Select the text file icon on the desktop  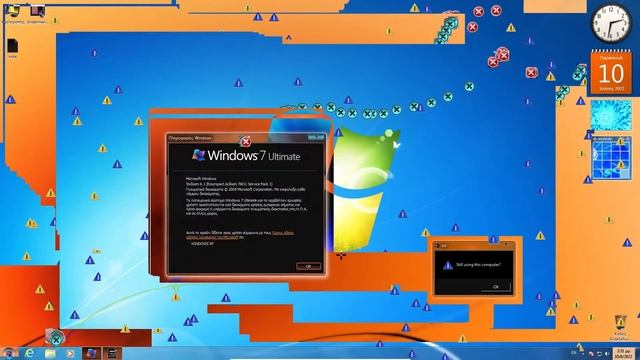[x=13, y=48]
